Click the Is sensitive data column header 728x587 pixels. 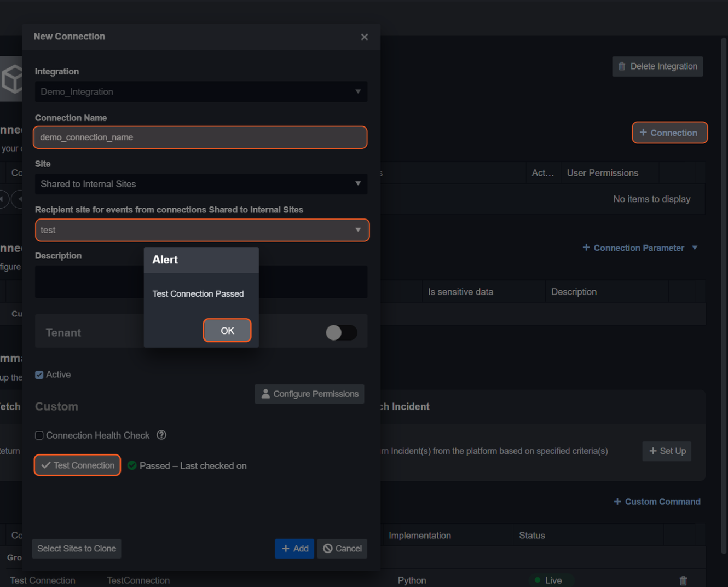(460, 292)
